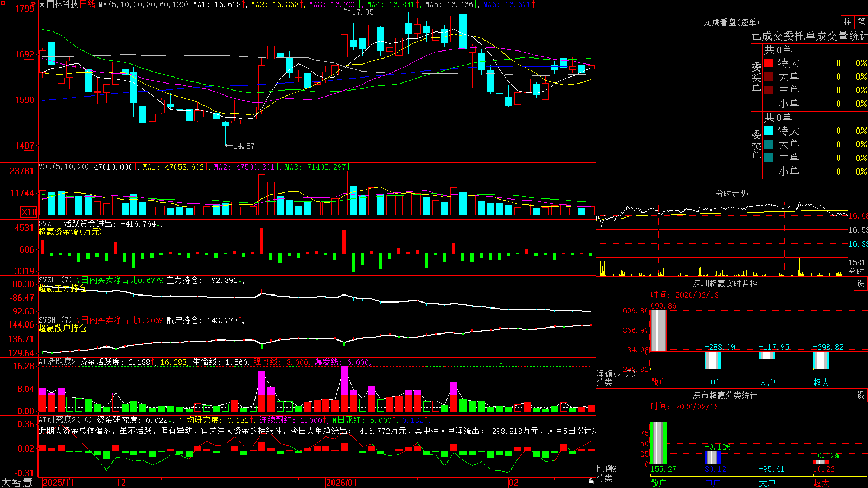868x488 pixels.
Task: Click the 爆发线: 6.000 label
Action: click(343, 362)
